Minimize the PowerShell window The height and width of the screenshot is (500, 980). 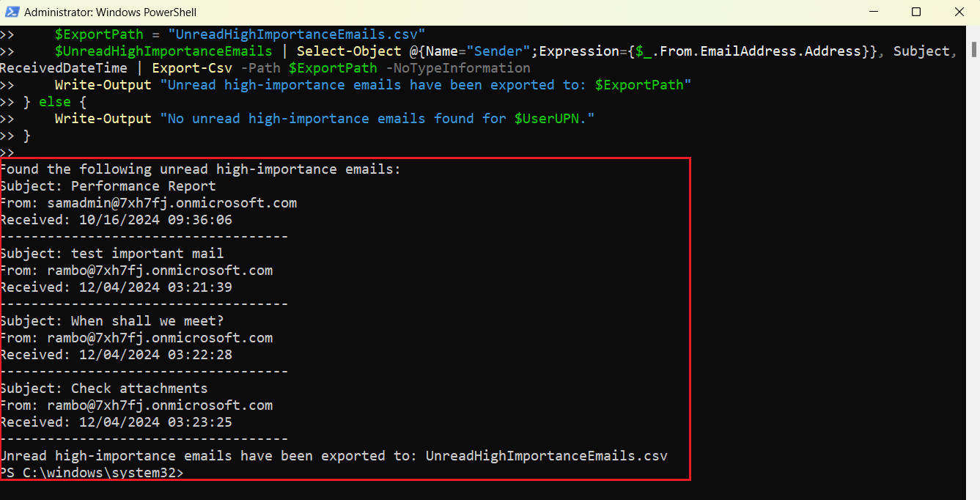873,12
